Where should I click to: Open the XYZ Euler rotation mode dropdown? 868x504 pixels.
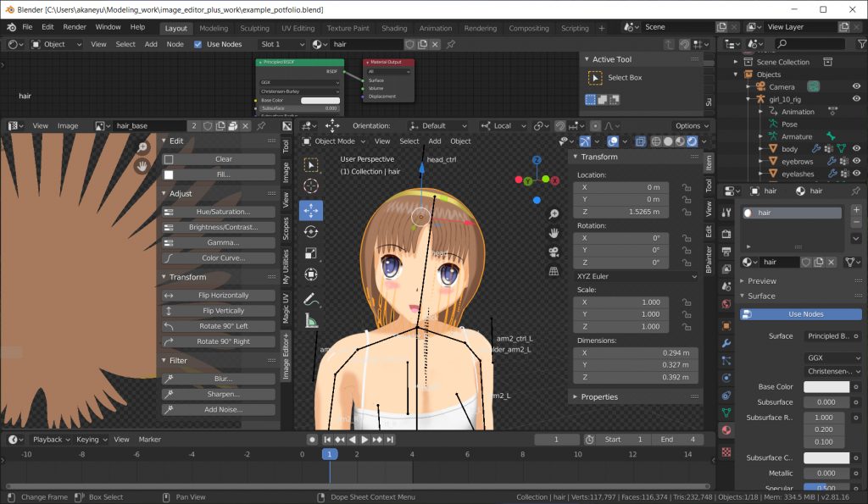[x=636, y=276]
